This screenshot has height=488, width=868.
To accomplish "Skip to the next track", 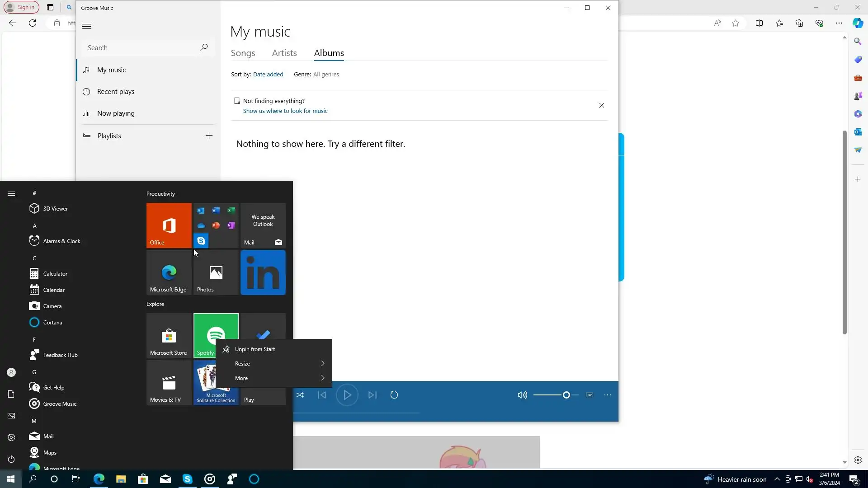I will pyautogui.click(x=372, y=395).
